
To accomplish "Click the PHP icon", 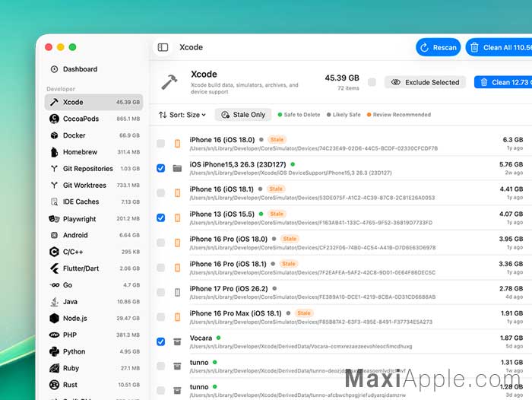I will click(x=54, y=335).
